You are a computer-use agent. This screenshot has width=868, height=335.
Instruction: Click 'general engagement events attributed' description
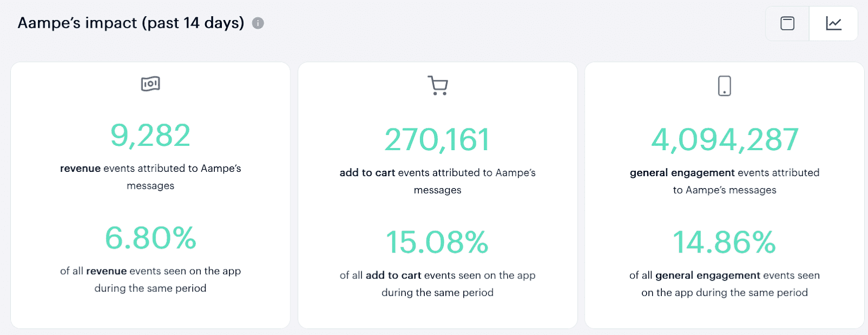point(725,181)
